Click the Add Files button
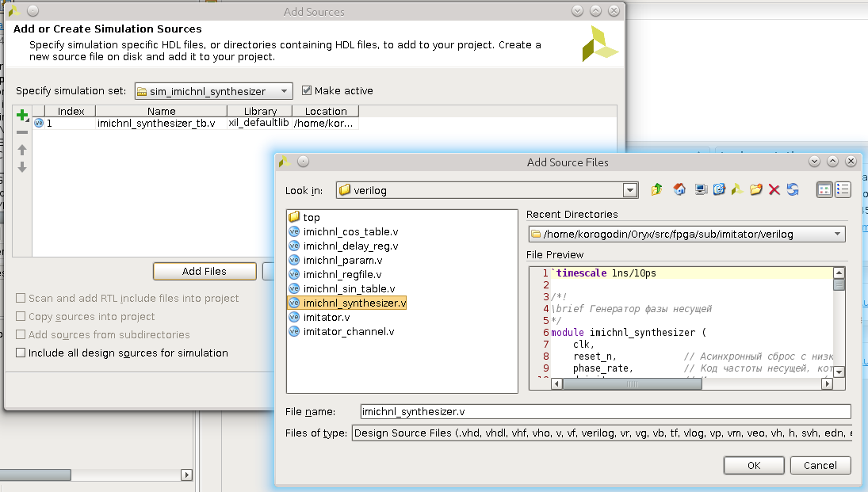 click(x=205, y=271)
